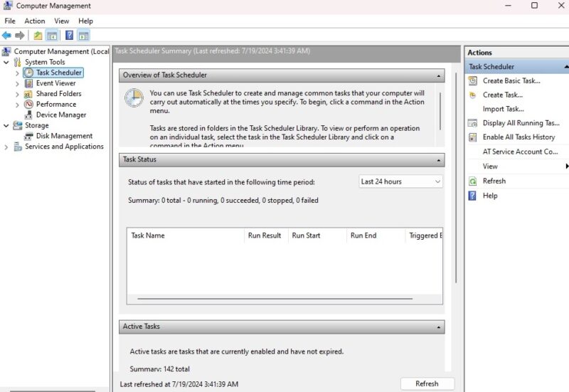569x392 pixels.
Task: Click the Device Manager icon in tree
Action: (x=28, y=115)
